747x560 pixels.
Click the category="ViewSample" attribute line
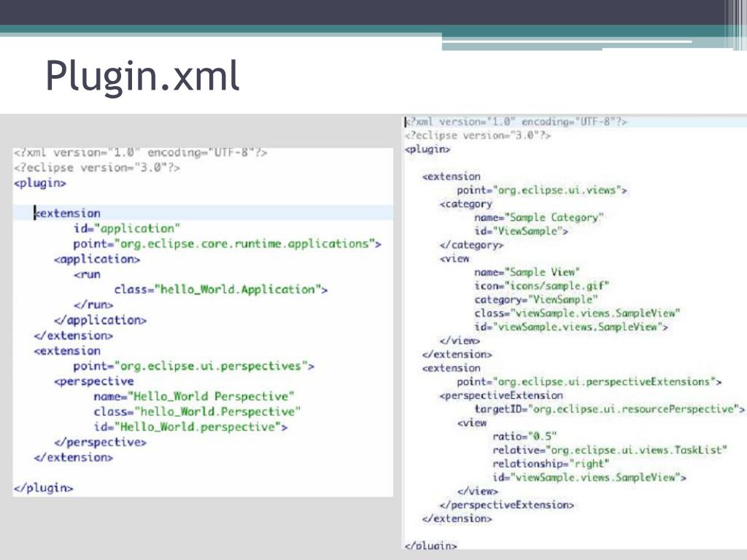(x=536, y=300)
